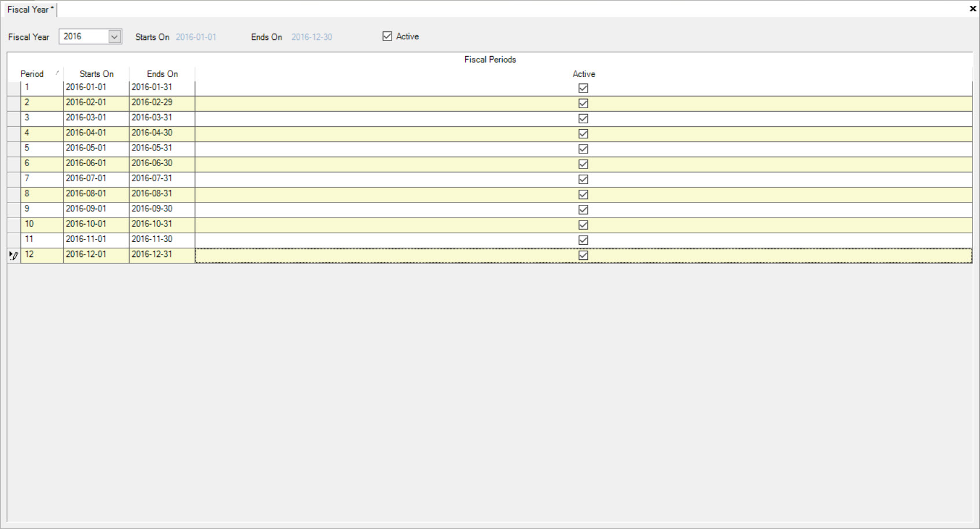Select the row edit indicator for period 12

point(14,255)
